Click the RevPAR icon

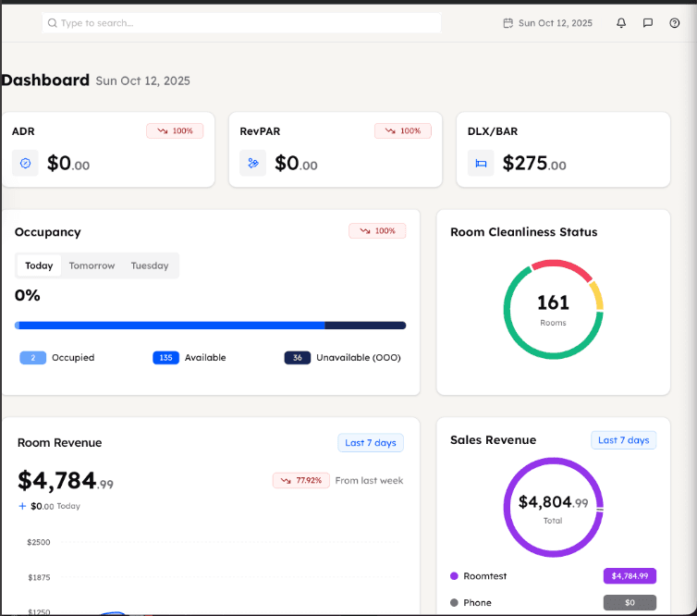coord(252,163)
